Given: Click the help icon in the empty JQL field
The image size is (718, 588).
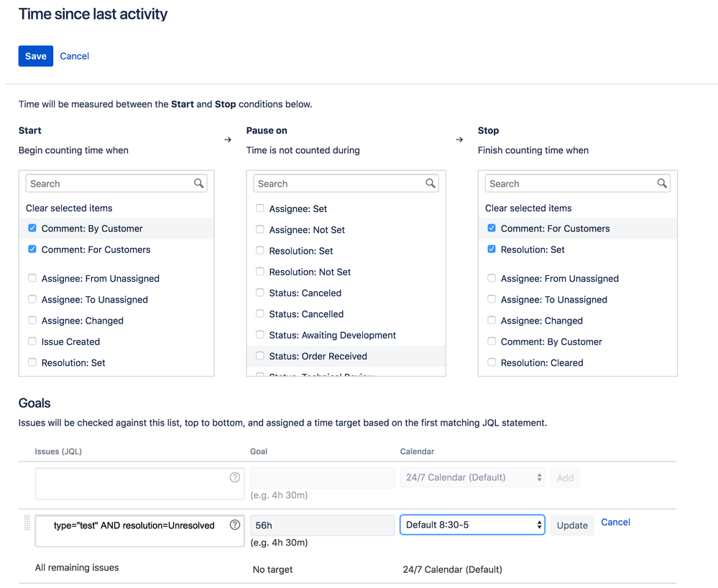Looking at the screenshot, I should click(x=235, y=477).
